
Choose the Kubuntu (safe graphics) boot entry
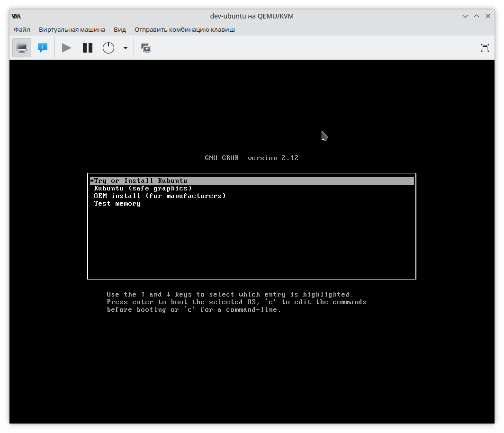tap(143, 189)
